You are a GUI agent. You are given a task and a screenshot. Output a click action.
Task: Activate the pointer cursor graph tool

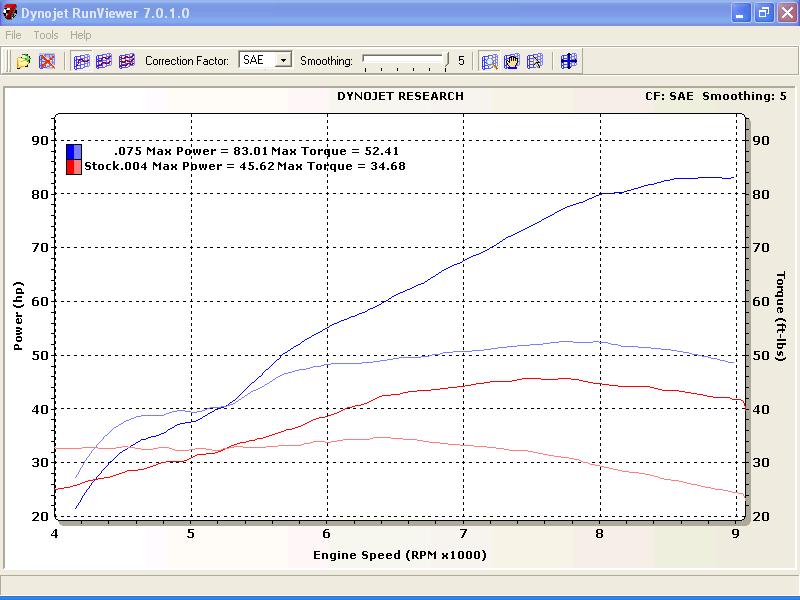click(535, 61)
